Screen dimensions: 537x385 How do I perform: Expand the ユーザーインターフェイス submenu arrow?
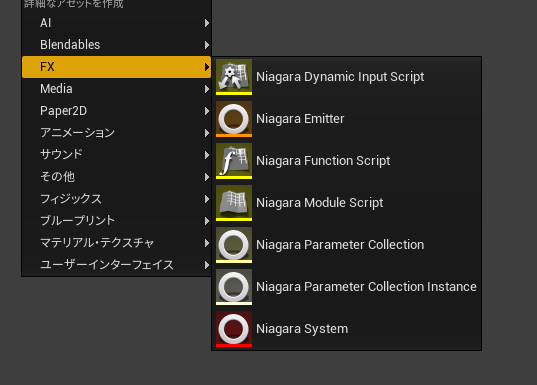coord(207,265)
